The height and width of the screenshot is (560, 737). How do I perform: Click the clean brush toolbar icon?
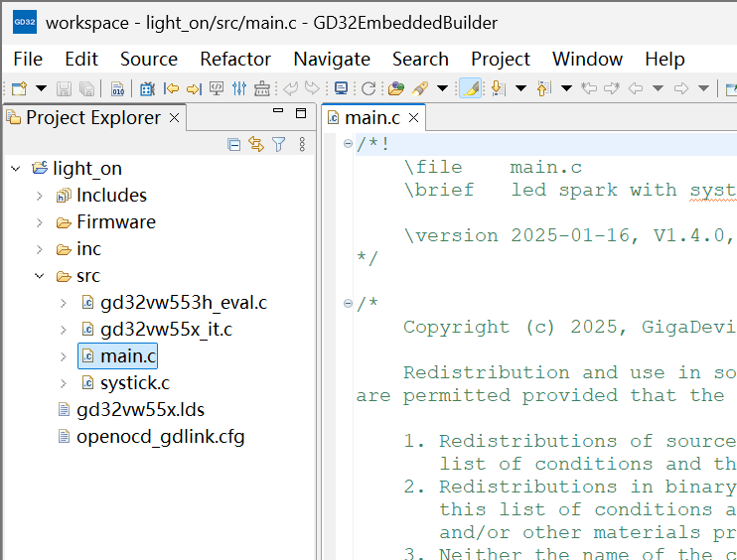click(262, 88)
